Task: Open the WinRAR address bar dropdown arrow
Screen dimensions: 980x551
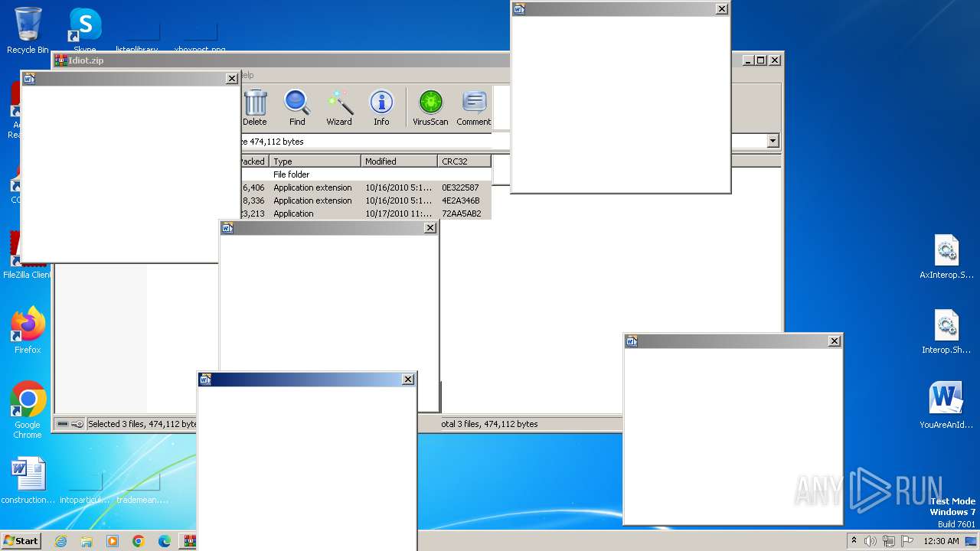Action: [x=773, y=141]
